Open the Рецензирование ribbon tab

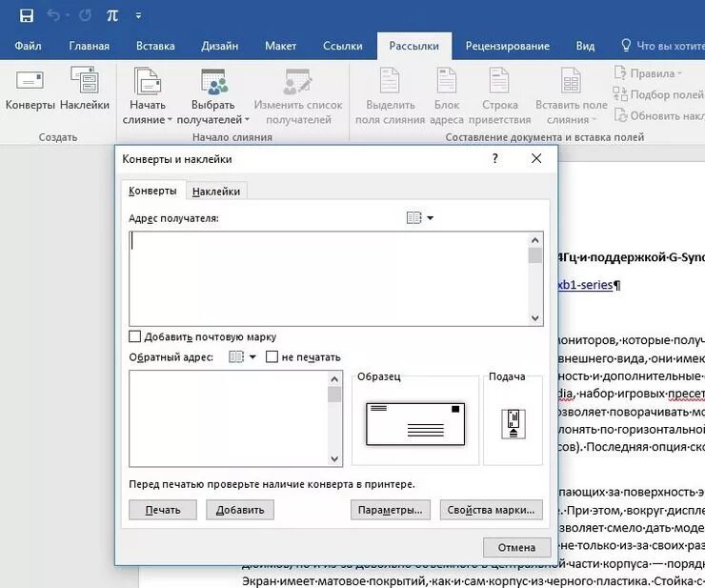coord(508,46)
